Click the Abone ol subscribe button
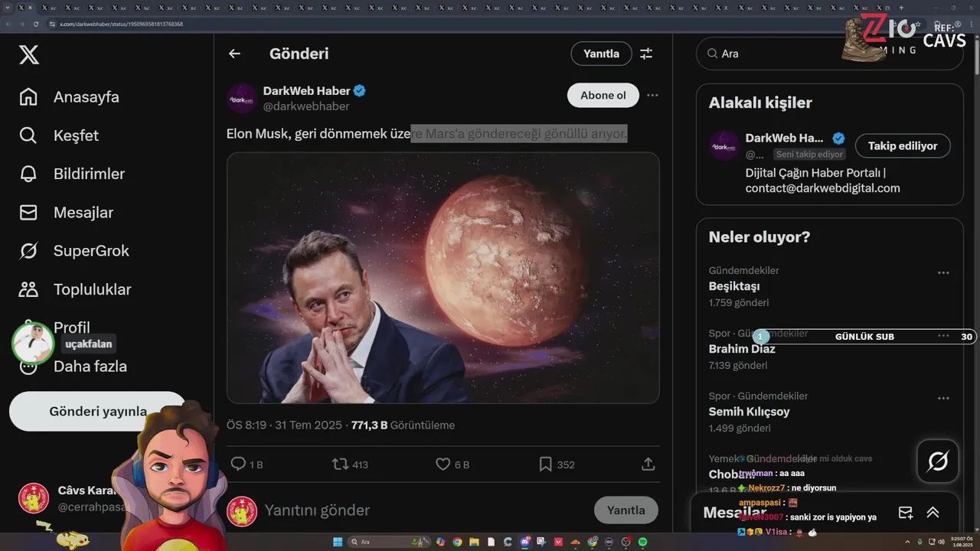 tap(603, 95)
